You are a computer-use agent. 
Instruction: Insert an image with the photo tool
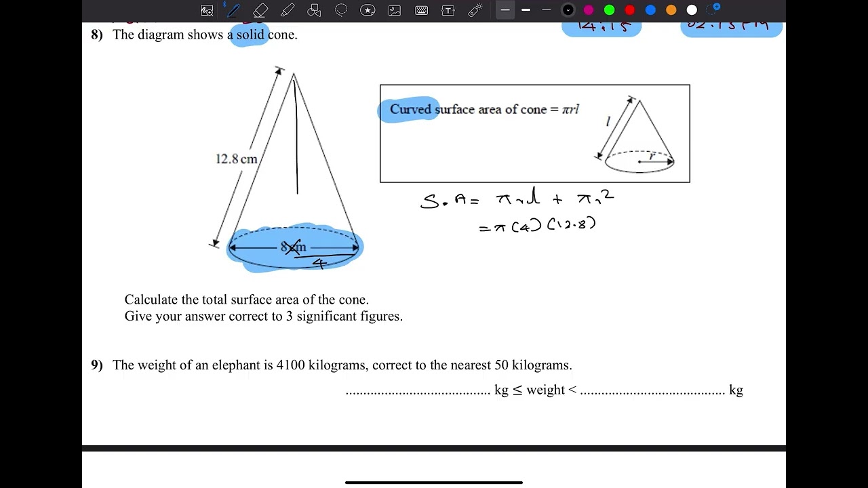(x=395, y=10)
